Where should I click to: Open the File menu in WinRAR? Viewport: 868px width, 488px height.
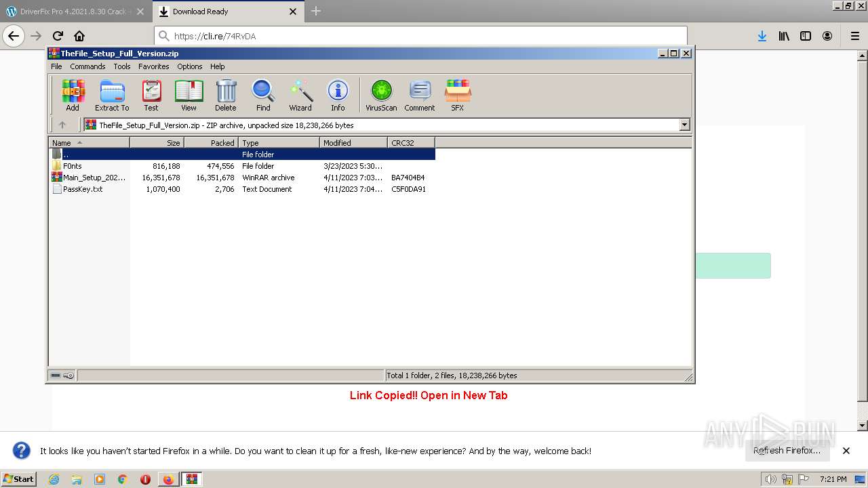point(56,66)
